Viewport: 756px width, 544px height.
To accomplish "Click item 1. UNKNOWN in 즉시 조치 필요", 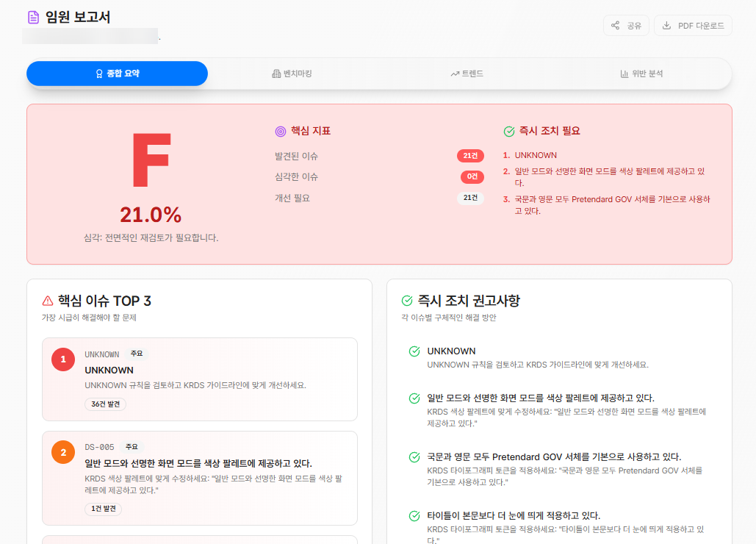I will [x=530, y=155].
